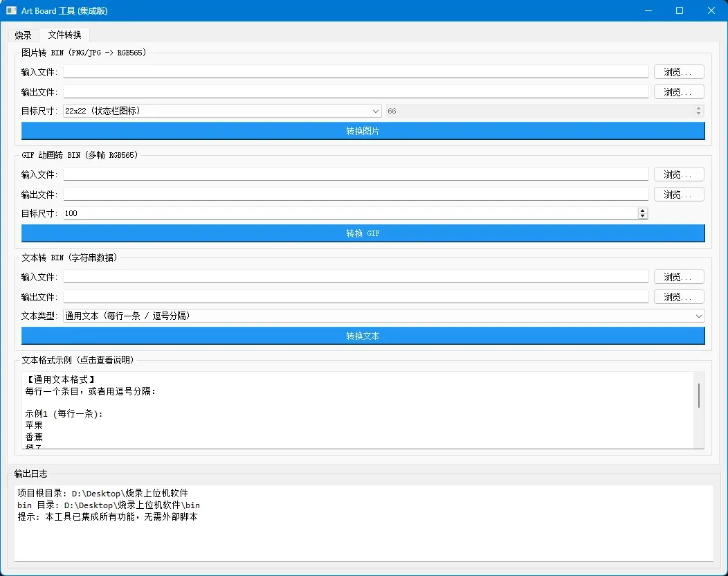Click inside the 输出日志 text area
728x576 pixels.
click(x=363, y=523)
